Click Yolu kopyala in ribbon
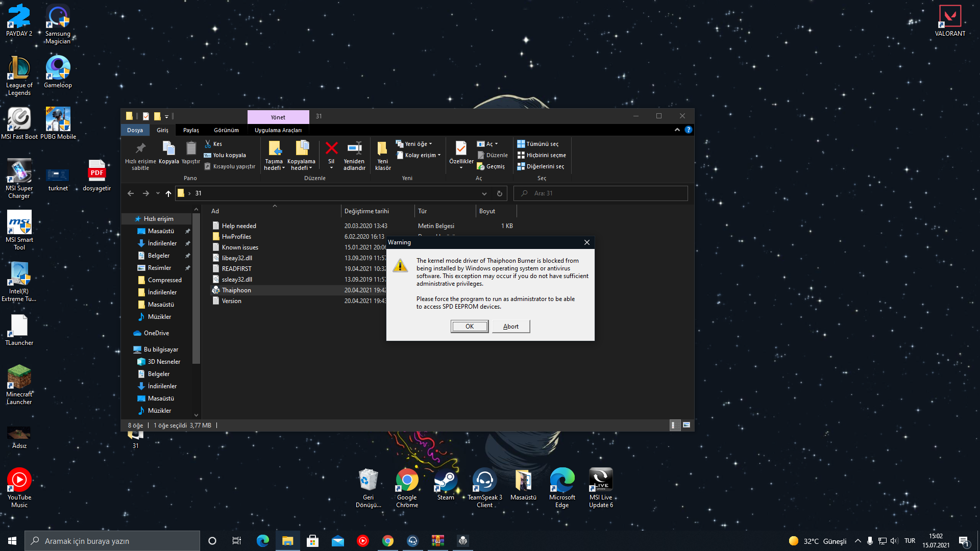 [225, 155]
